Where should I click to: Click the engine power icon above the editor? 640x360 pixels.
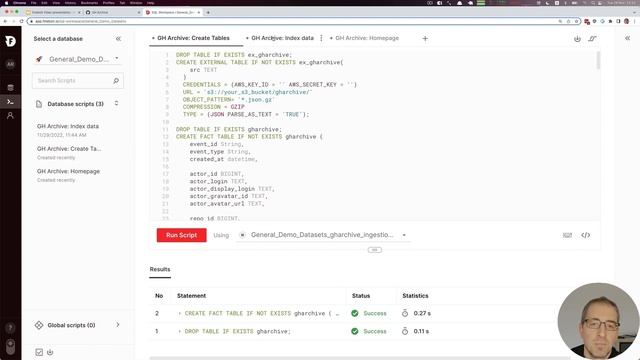(x=577, y=39)
